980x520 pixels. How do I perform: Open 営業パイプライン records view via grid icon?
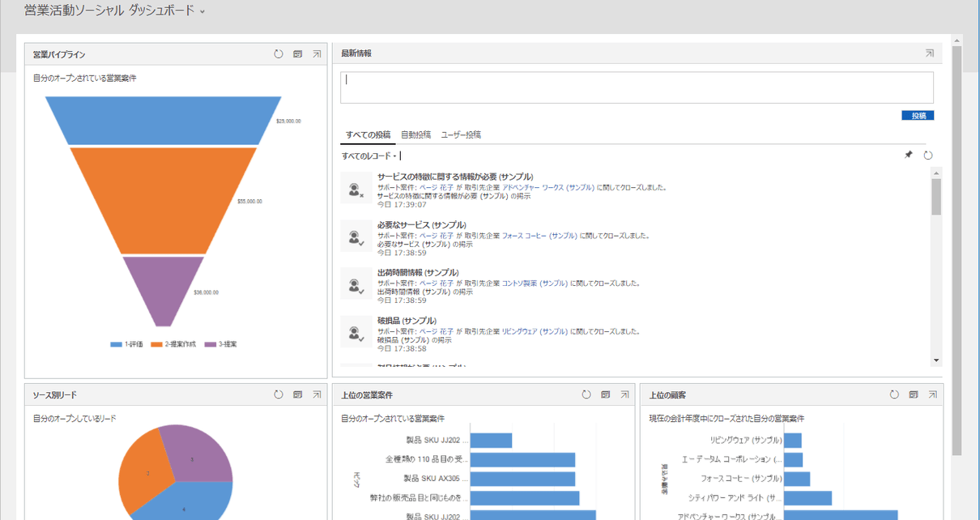coord(296,53)
